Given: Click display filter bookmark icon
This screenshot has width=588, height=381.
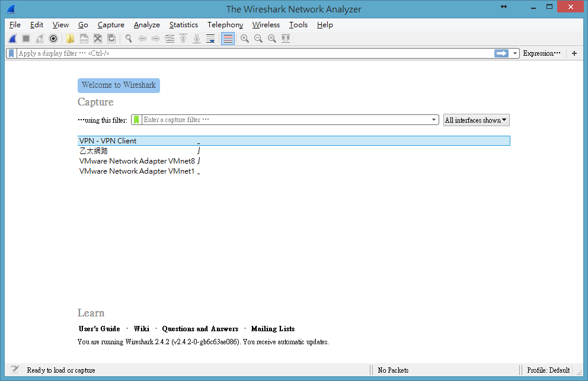Looking at the screenshot, I should [11, 53].
